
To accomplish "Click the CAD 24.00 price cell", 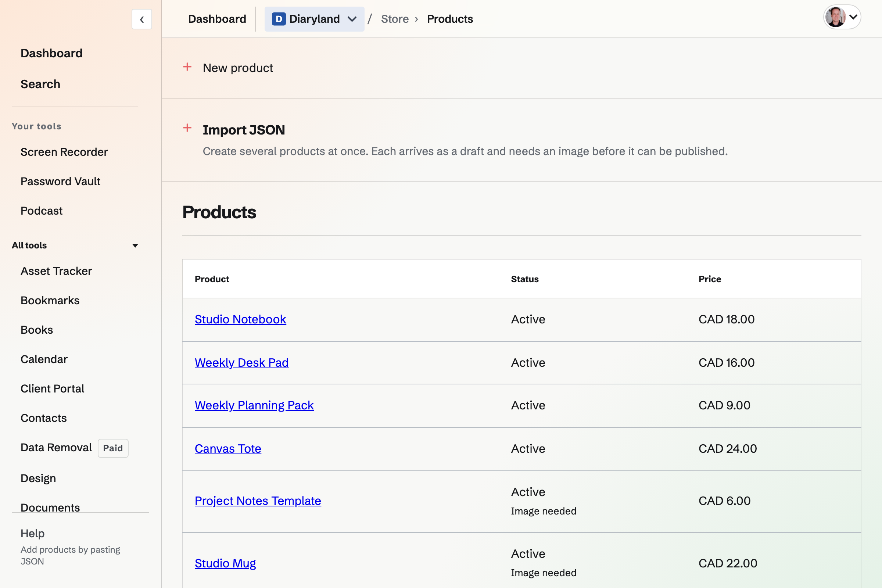I will coord(728,448).
